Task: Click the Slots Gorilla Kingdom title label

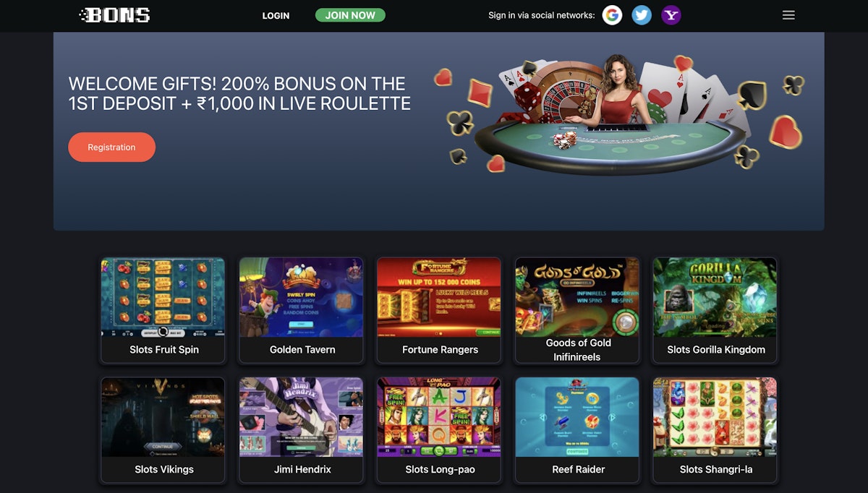Action: 716,349
